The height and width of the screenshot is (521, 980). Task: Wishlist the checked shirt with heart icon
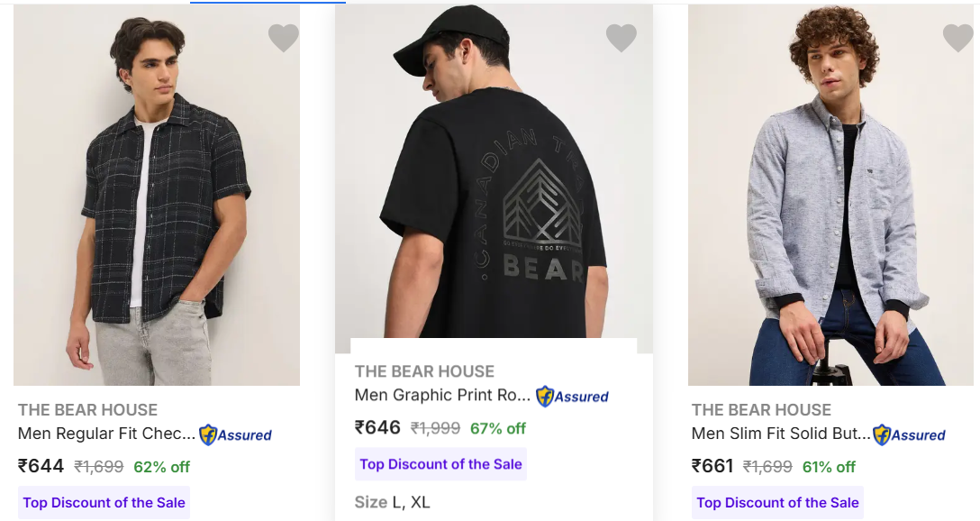click(284, 38)
